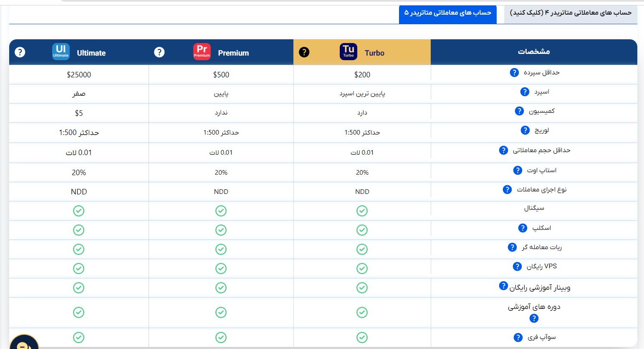Screen dimensions: 644x349
Task: Click help icon beside سوآپ فری
Action: 518,338
